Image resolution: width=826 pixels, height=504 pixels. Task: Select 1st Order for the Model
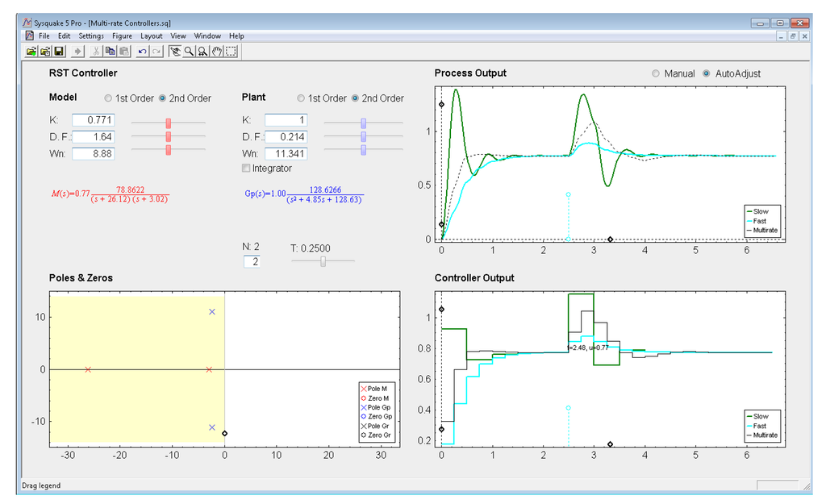click(108, 98)
